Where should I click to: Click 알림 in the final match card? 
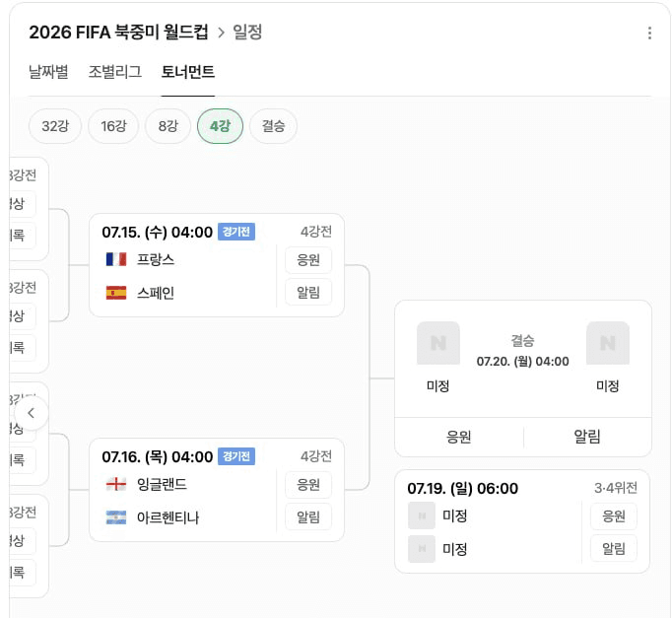click(x=587, y=437)
